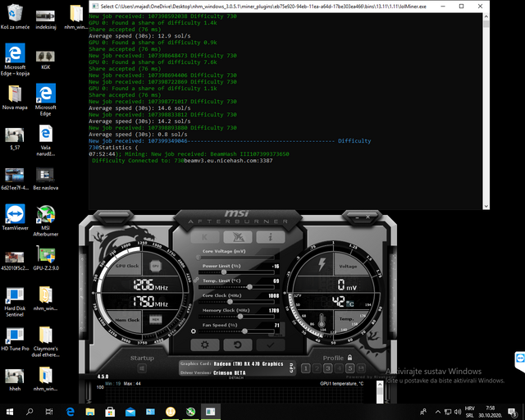Viewport: 525px width, 420px height.
Task: Open Windows Start menu
Action: tap(9, 412)
